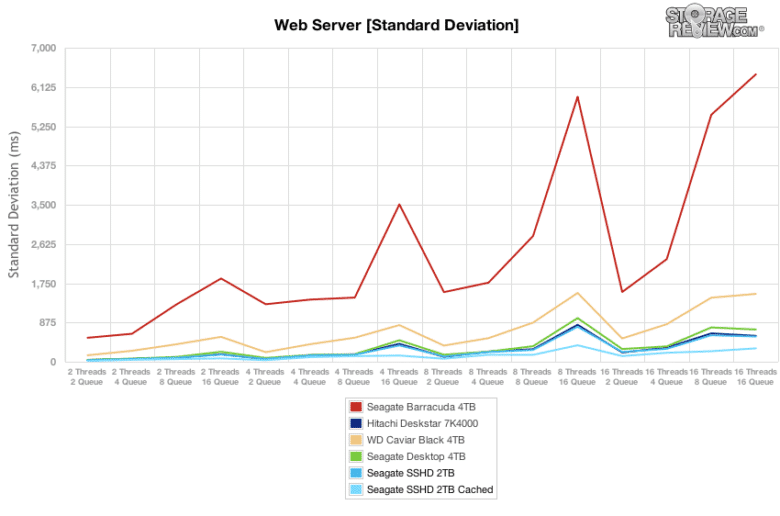Click the '8 Threads 2 Queue' x-axis label
The image size is (780, 516).
[443, 377]
